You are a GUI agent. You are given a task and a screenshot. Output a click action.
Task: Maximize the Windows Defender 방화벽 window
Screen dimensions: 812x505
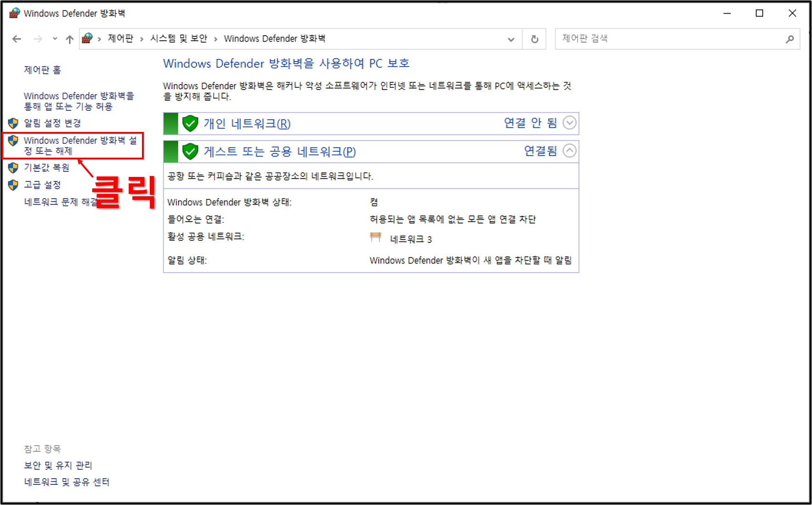pos(760,13)
